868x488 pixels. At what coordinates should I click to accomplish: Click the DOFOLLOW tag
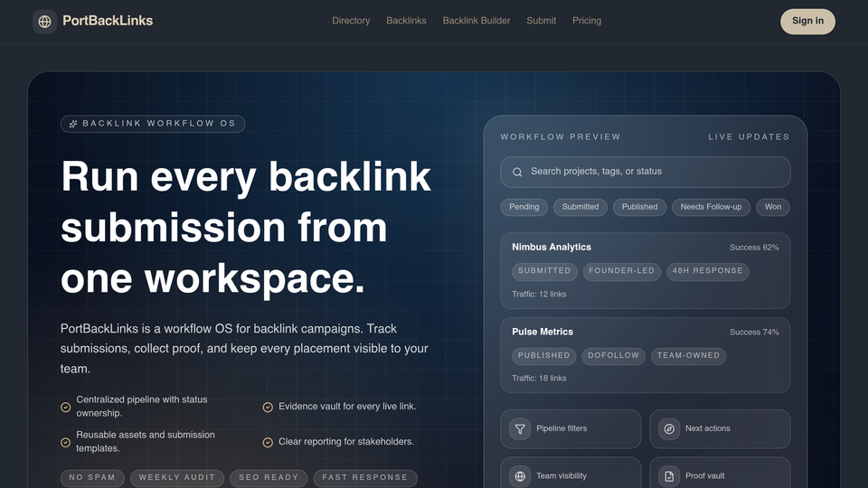613,356
